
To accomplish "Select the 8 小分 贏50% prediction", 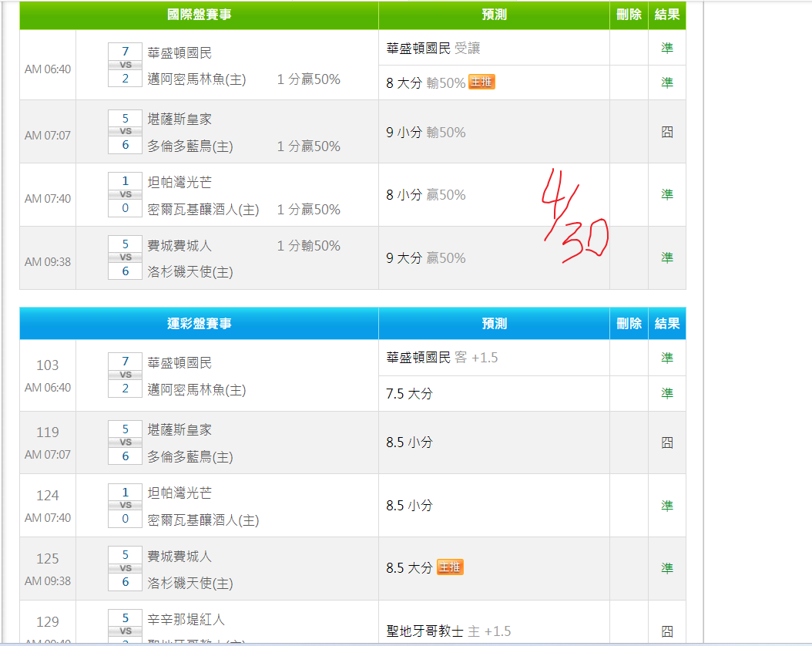I will pos(426,195).
